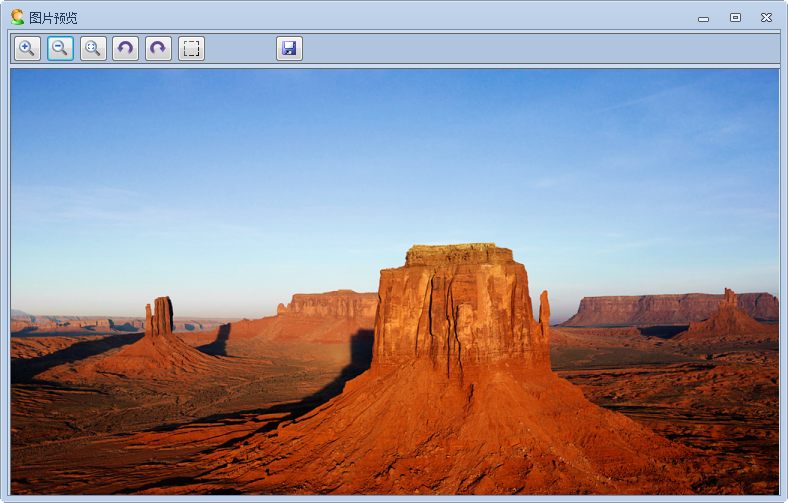This screenshot has height=503, width=788.
Task: Click the app icon in title bar
Action: click(x=17, y=17)
